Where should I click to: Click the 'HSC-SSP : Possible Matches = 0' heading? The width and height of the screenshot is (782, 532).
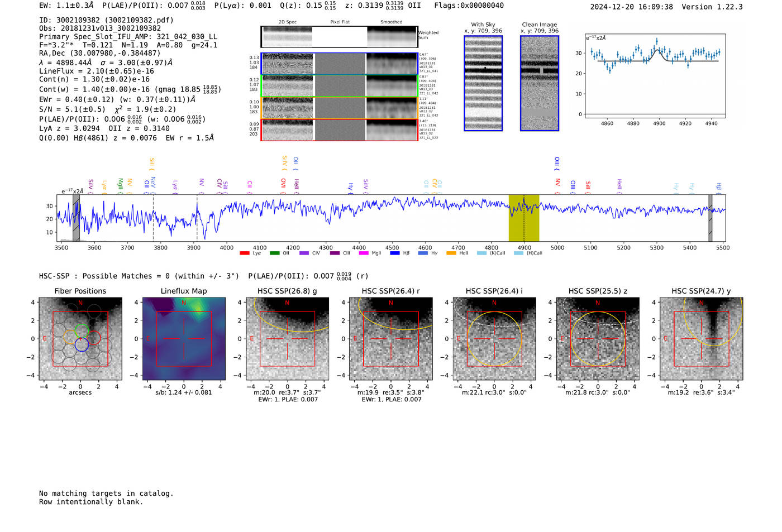pos(104,276)
